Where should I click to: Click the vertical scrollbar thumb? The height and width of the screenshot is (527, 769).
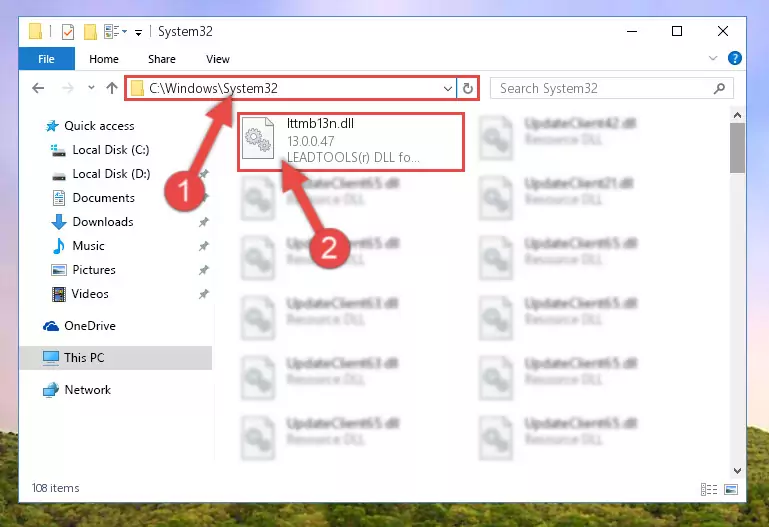point(737,148)
